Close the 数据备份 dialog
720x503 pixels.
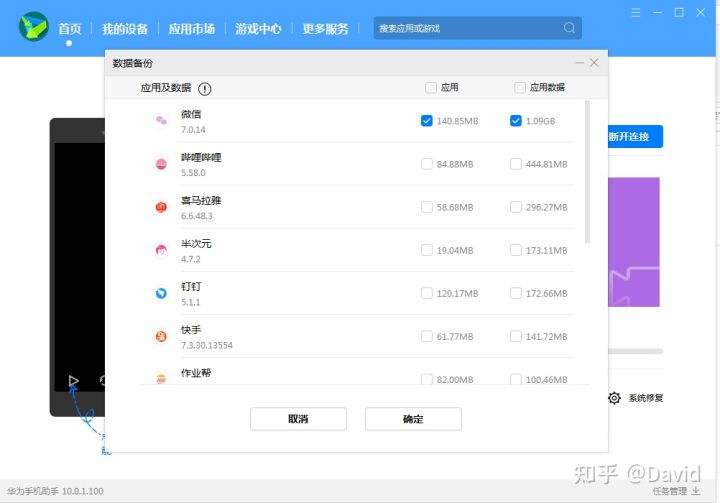tap(594, 62)
